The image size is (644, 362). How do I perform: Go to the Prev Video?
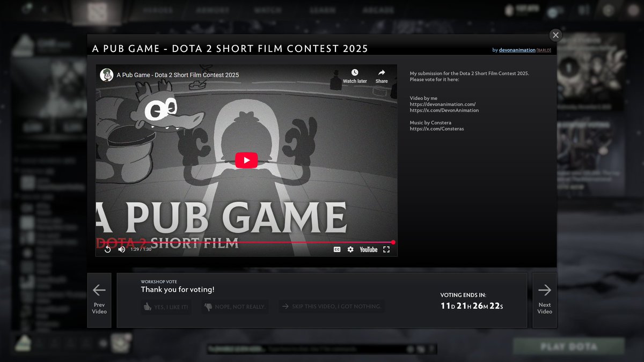tap(99, 300)
